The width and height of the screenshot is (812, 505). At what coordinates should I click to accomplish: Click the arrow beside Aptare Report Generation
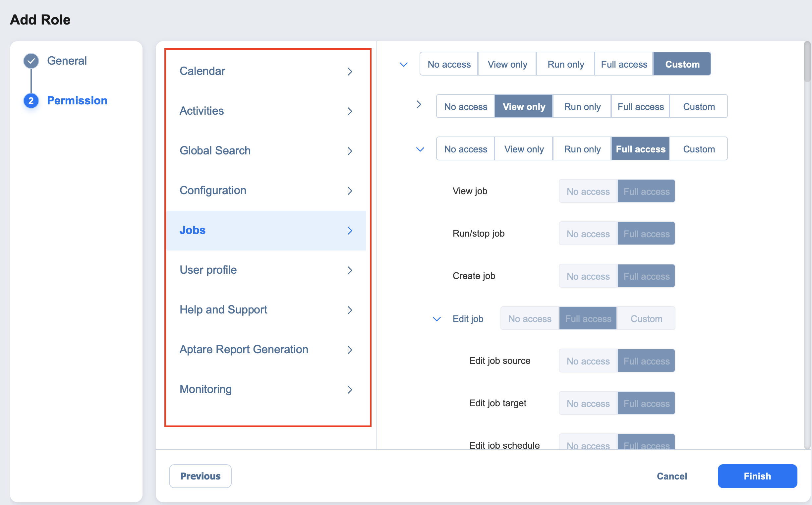pos(350,350)
